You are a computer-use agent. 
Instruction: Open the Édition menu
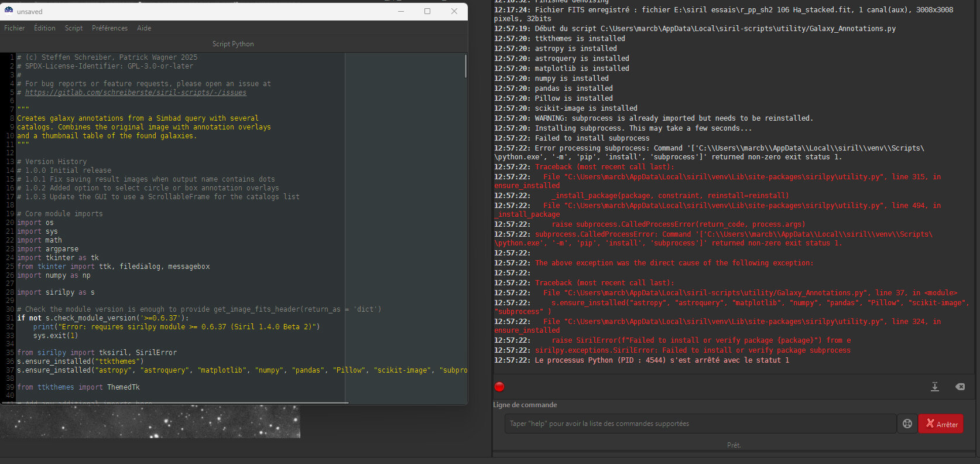(44, 28)
